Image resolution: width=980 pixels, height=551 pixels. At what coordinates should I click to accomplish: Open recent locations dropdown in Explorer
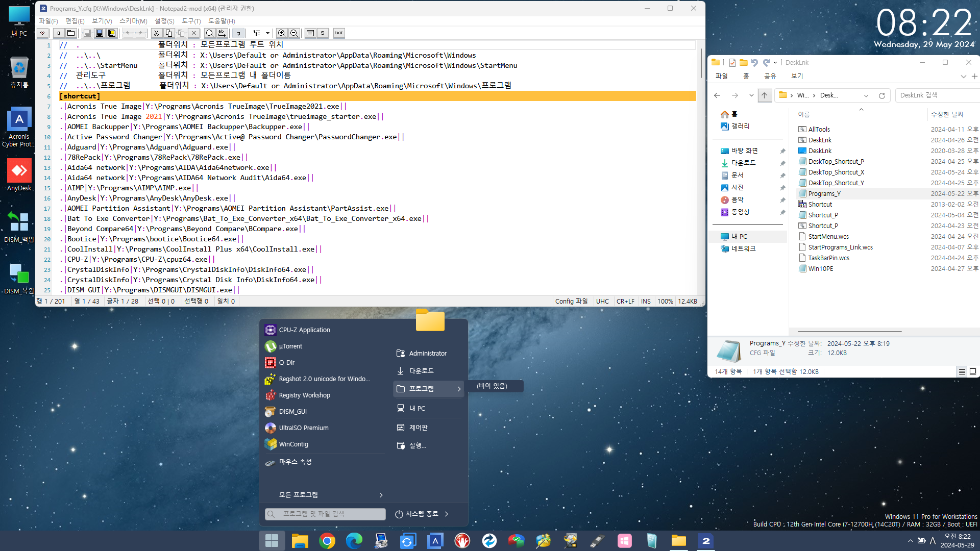[751, 95]
